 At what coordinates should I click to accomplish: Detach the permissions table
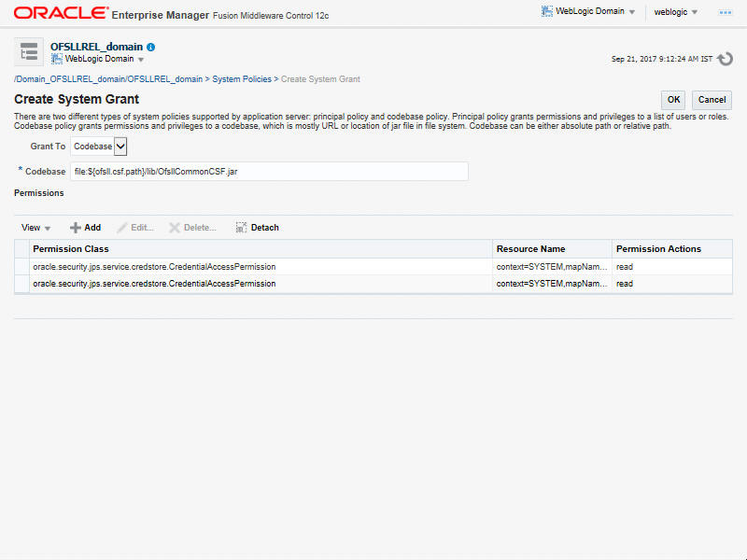258,228
